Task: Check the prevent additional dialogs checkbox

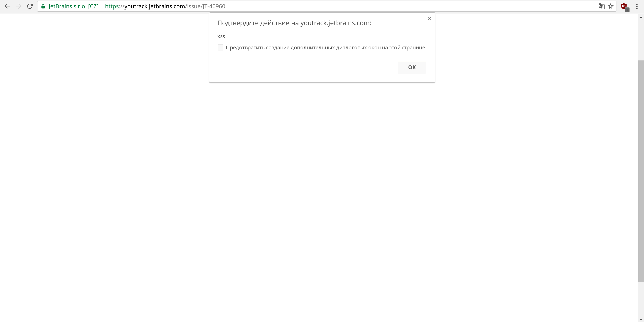Action: point(221,47)
